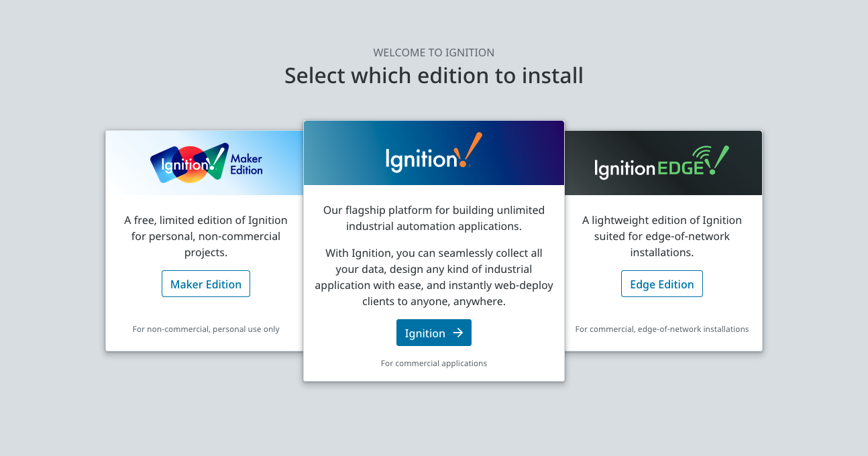The image size is (868, 456).
Task: Click the lightweight edition description text
Action: (661, 236)
